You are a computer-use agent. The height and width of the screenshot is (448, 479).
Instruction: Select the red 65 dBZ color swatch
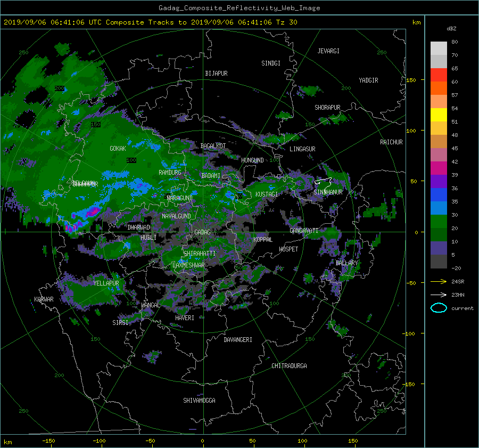pyautogui.click(x=439, y=75)
